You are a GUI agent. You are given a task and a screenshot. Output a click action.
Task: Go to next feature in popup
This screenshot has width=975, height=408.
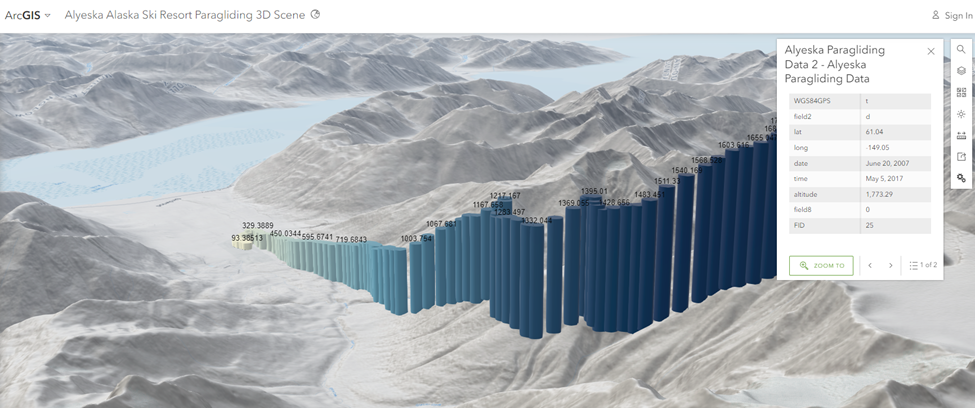(x=890, y=266)
